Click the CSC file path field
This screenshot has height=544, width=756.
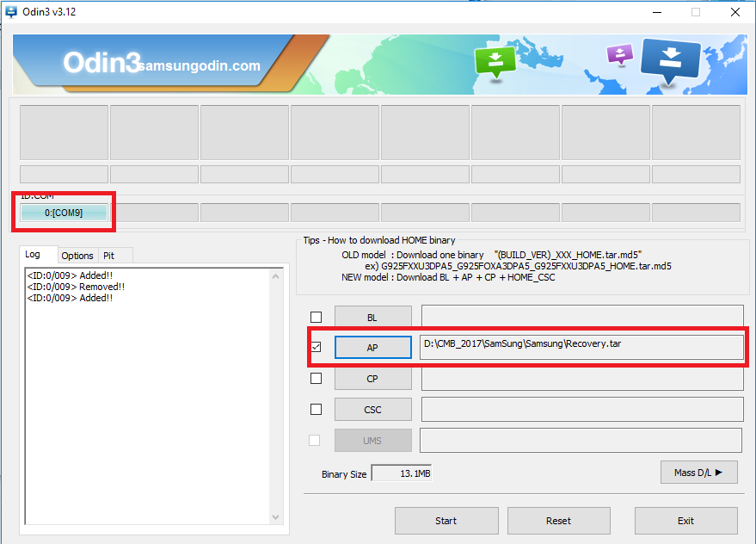[582, 410]
